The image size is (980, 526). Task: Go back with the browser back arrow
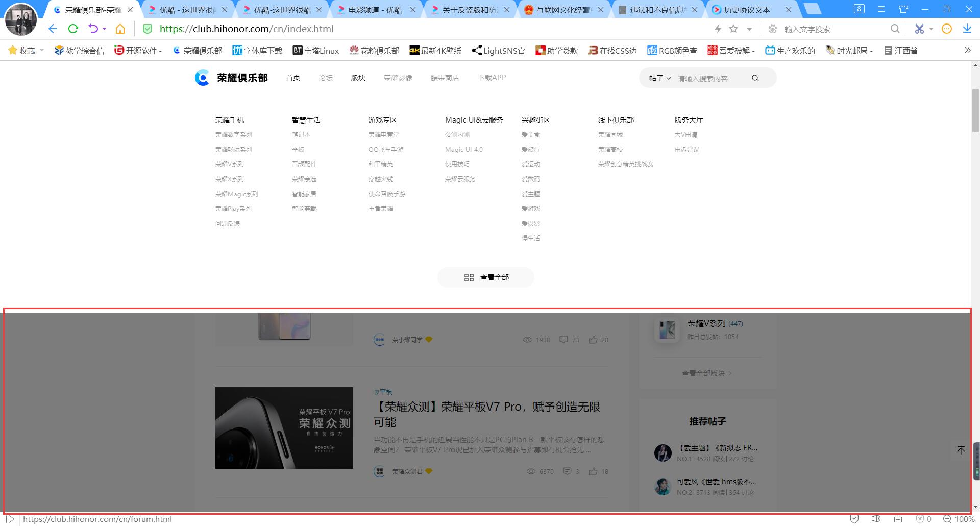(x=53, y=29)
